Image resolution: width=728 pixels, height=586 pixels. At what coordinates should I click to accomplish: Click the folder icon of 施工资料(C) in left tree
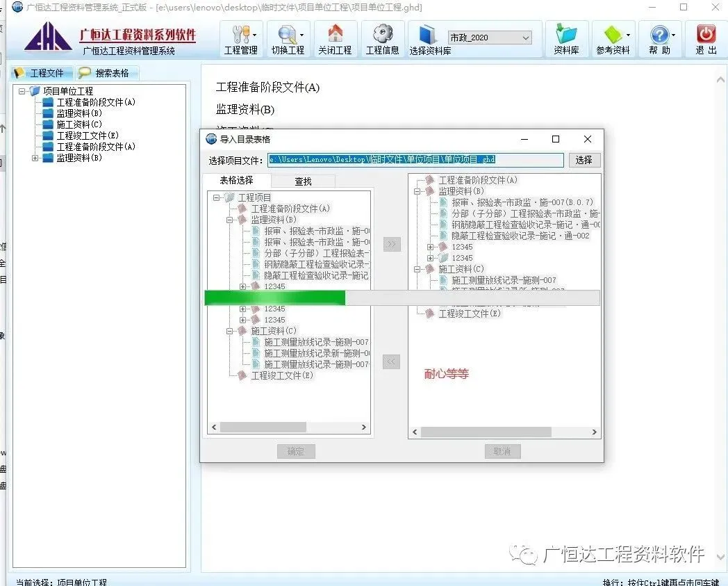click(48, 124)
